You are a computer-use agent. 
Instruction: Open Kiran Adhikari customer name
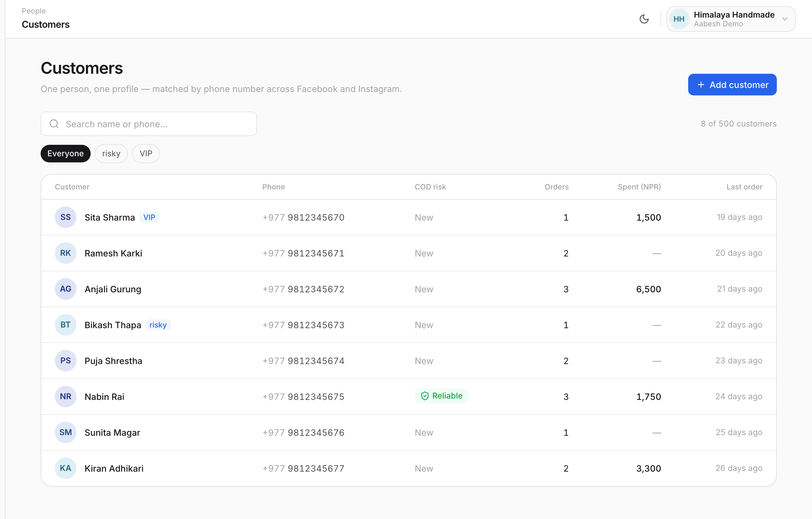tap(114, 469)
